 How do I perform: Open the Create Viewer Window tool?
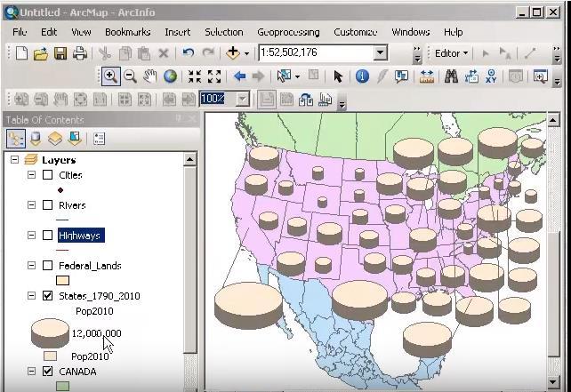541,76
